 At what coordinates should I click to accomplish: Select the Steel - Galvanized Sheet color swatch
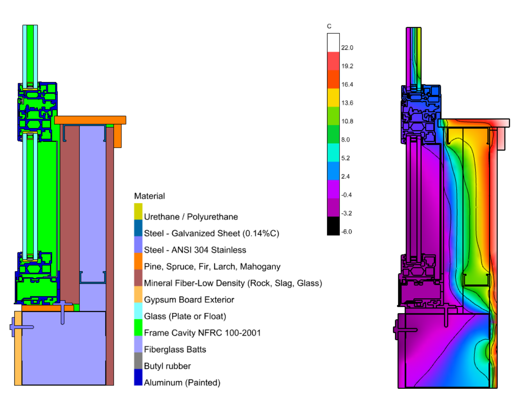[138, 228]
